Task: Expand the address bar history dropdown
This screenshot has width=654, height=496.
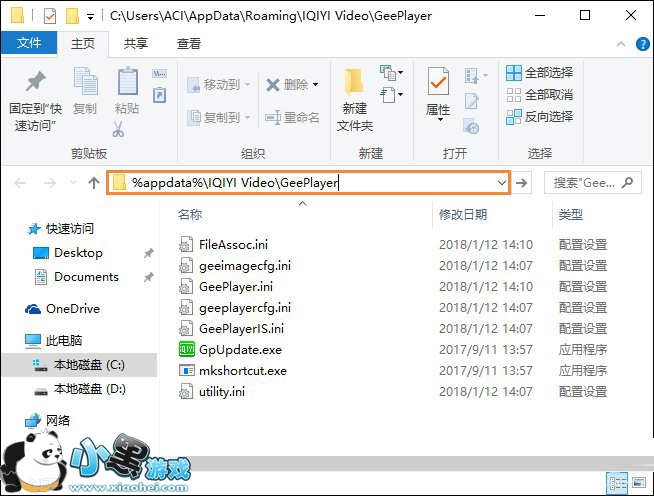Action: pos(502,183)
